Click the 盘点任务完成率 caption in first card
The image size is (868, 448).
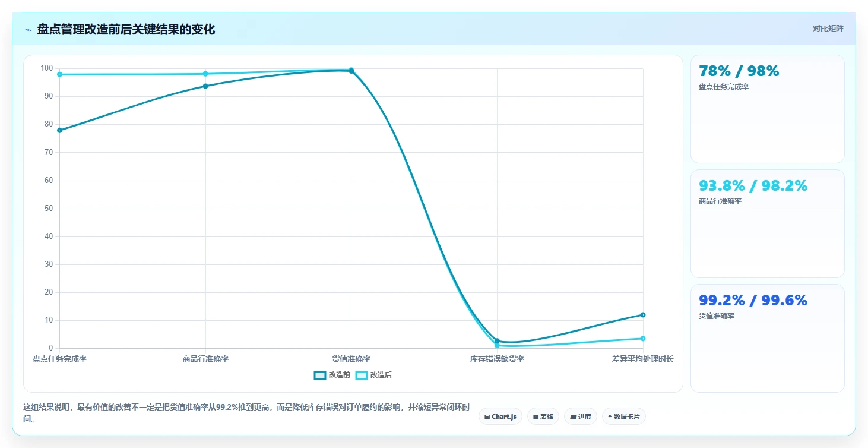click(724, 87)
